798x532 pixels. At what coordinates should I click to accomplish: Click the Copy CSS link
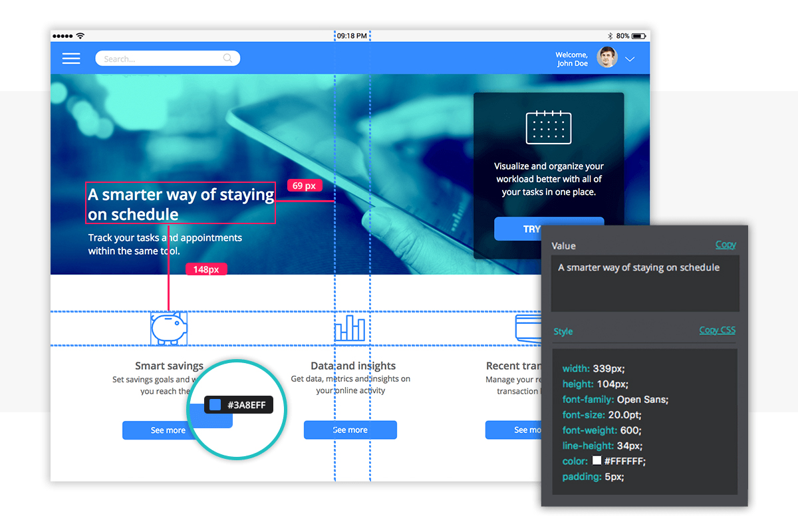pos(718,331)
